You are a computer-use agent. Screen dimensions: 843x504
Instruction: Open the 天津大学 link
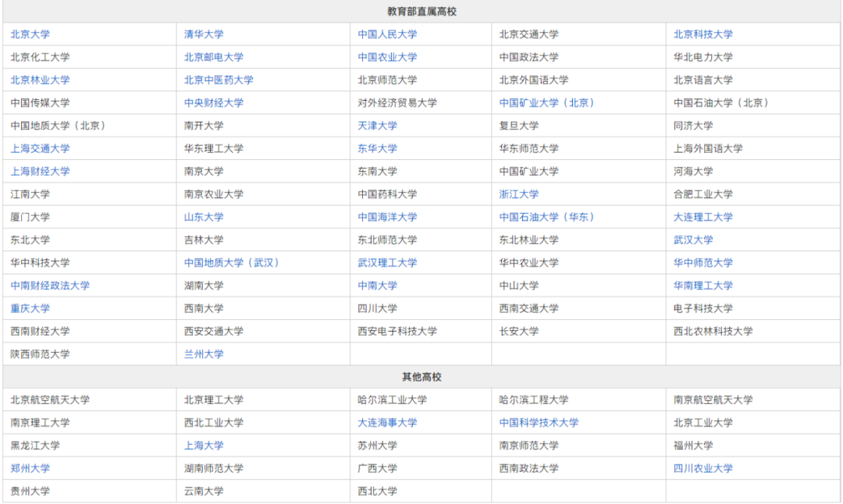(x=378, y=126)
